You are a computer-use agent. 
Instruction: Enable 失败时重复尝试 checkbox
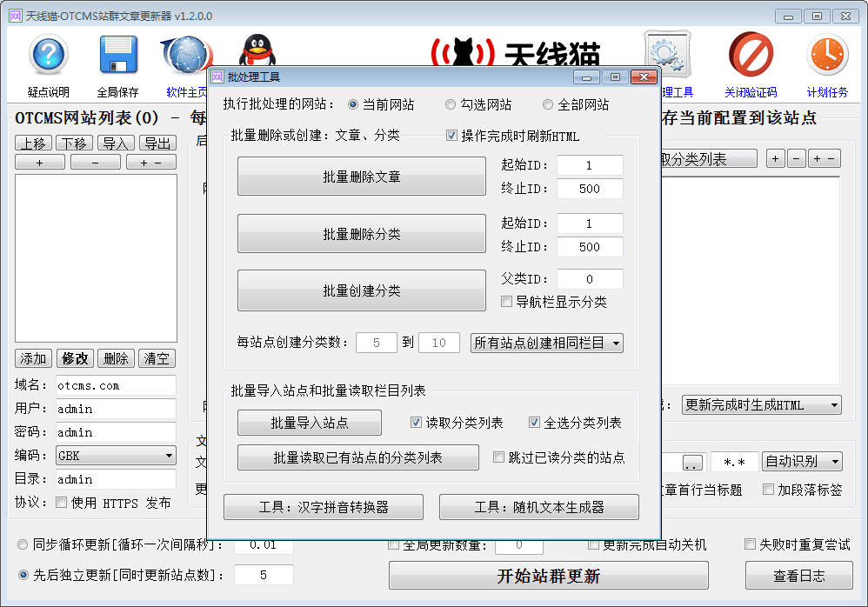(750, 544)
